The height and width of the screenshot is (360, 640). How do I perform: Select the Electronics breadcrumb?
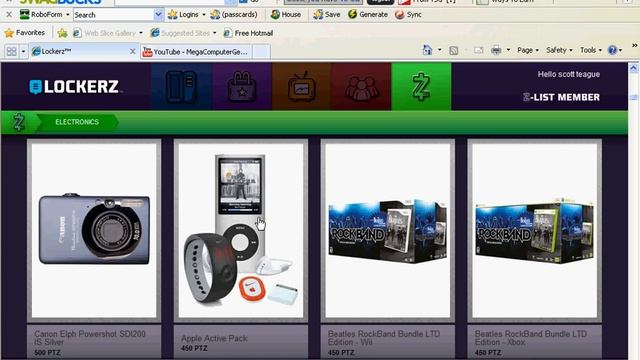point(77,122)
